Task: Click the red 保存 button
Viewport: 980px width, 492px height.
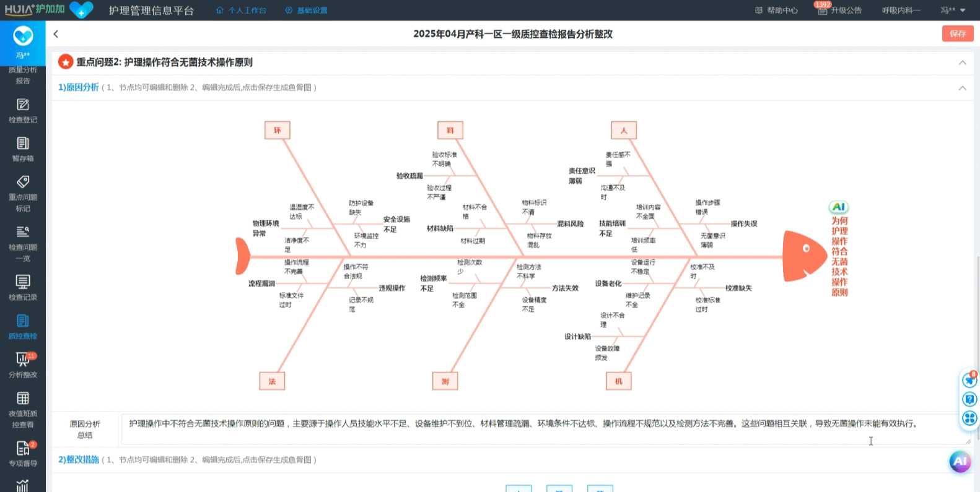Action: coord(957,33)
